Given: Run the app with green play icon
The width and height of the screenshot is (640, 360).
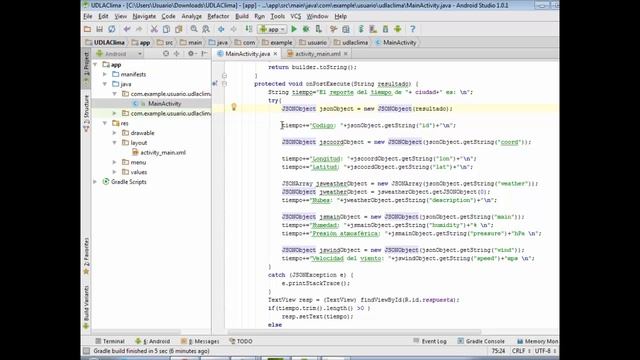Looking at the screenshot, I should [x=294, y=29].
